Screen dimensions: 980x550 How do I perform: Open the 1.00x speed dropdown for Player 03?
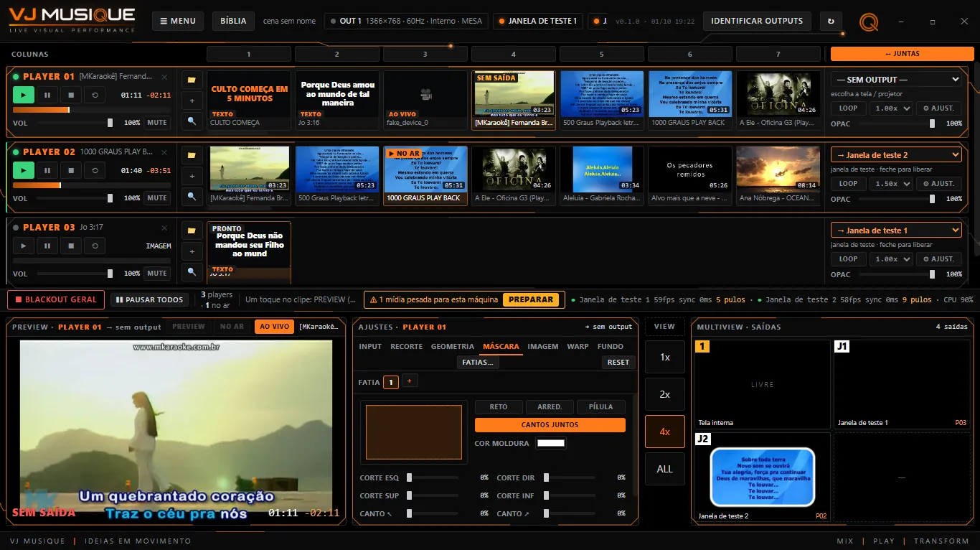[891, 259]
